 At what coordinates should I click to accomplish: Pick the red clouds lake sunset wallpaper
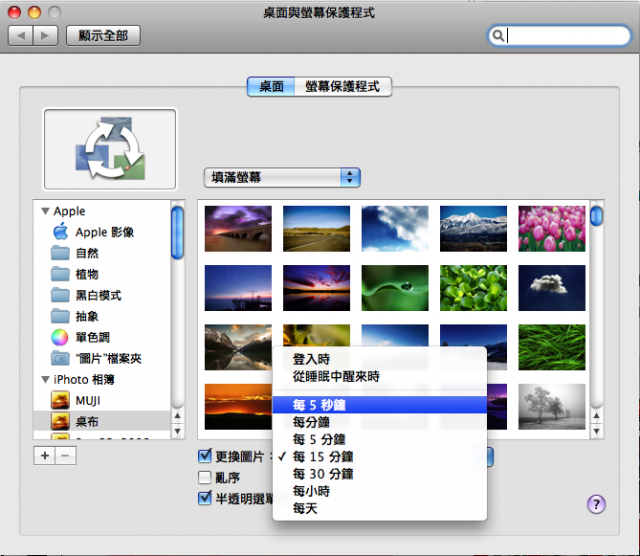coord(316,288)
